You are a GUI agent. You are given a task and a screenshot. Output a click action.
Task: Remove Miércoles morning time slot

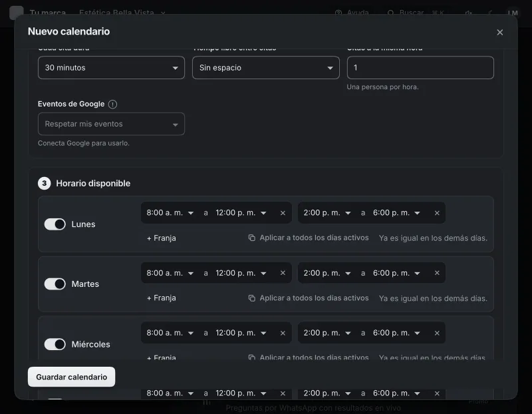click(283, 333)
